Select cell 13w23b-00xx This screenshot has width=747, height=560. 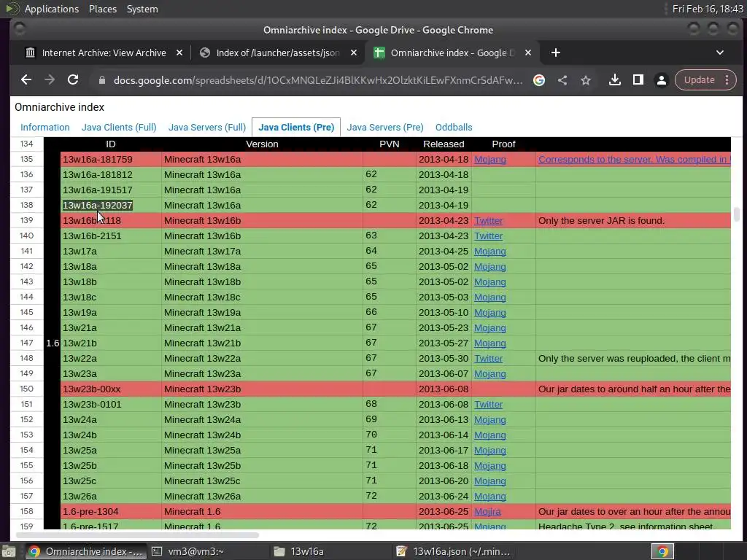[111, 389]
